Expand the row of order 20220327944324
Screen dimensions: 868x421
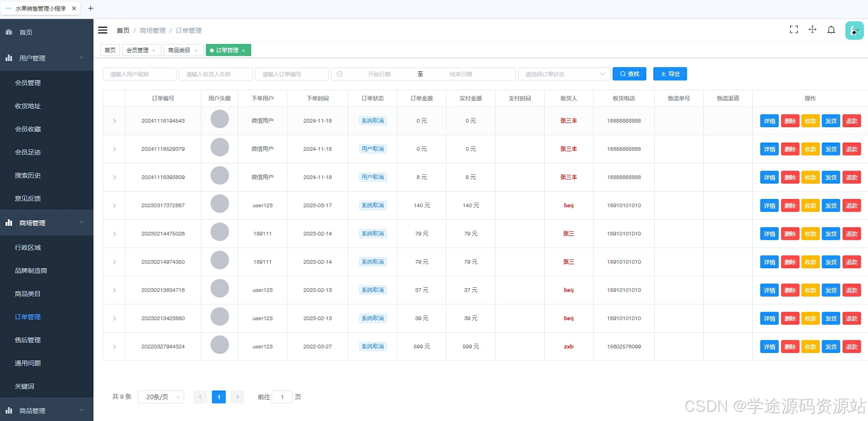pos(114,347)
